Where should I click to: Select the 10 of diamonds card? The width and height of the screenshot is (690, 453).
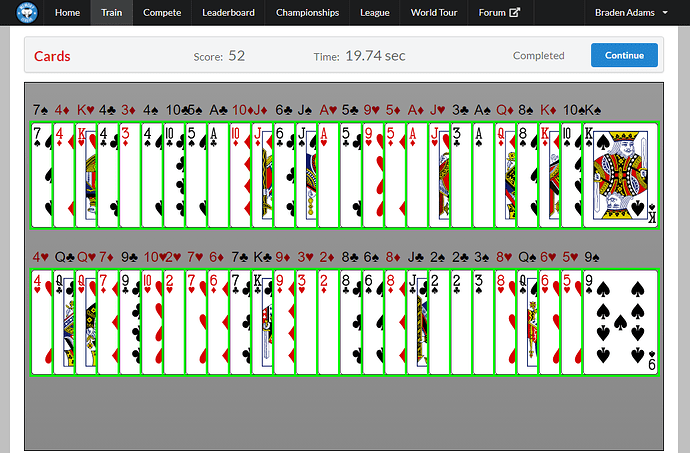[240, 175]
